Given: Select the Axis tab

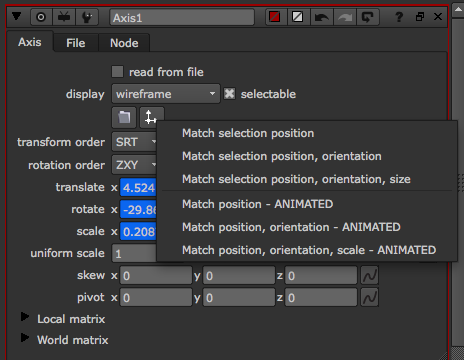Looking at the screenshot, I should point(30,42).
